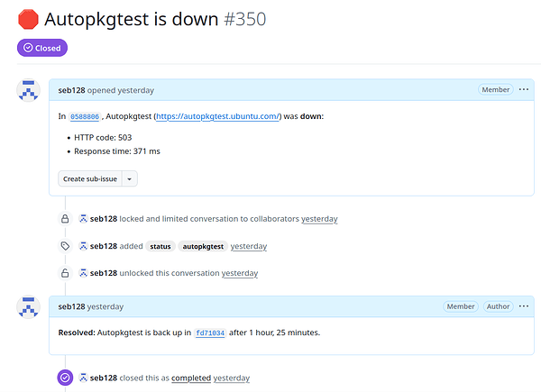Click the status label tag

[x=160, y=246]
